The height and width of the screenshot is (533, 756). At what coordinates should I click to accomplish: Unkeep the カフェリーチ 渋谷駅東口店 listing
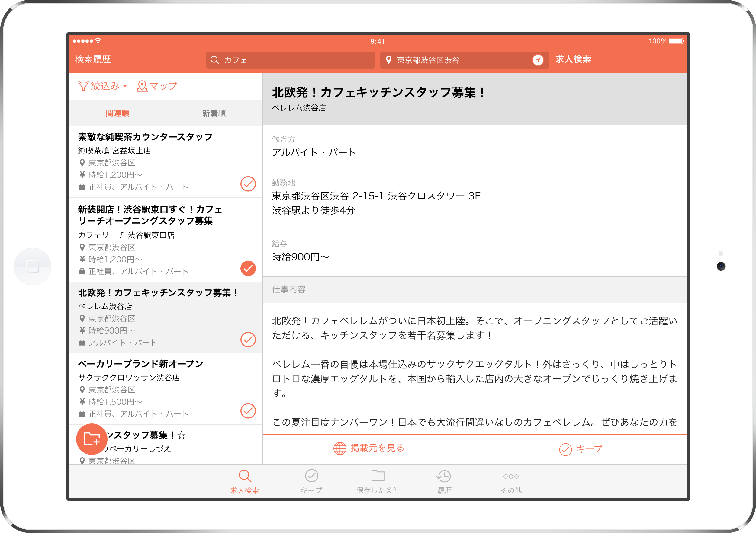(248, 268)
